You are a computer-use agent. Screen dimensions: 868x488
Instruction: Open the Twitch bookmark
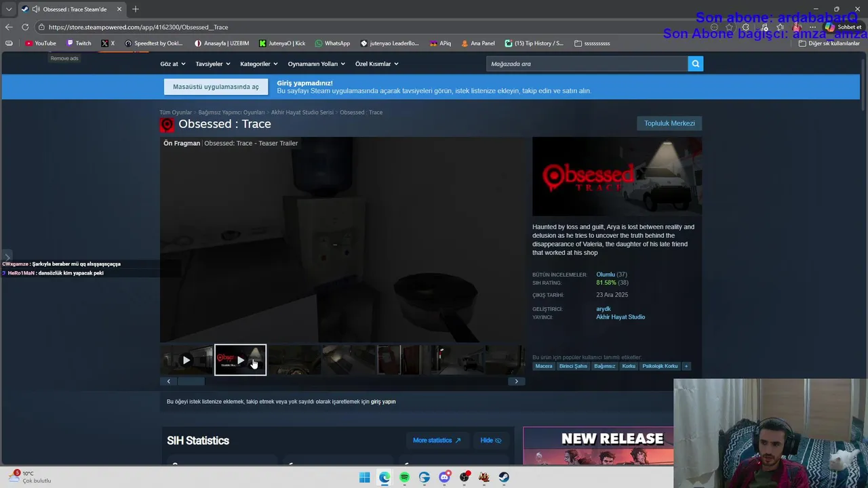tap(79, 43)
